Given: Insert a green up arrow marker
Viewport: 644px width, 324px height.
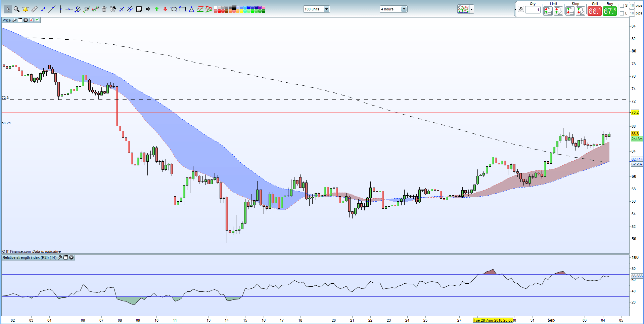Looking at the screenshot, I should pyautogui.click(x=156, y=9).
